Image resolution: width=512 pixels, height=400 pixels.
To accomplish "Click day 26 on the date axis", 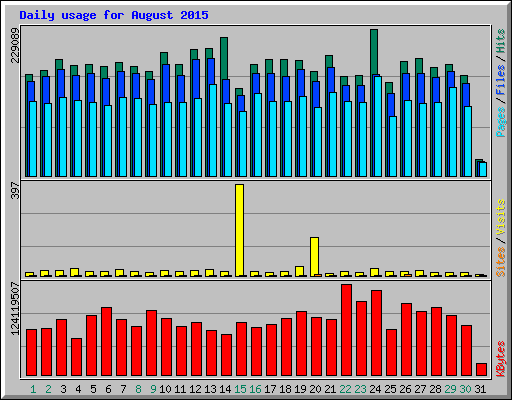I will tap(405, 389).
